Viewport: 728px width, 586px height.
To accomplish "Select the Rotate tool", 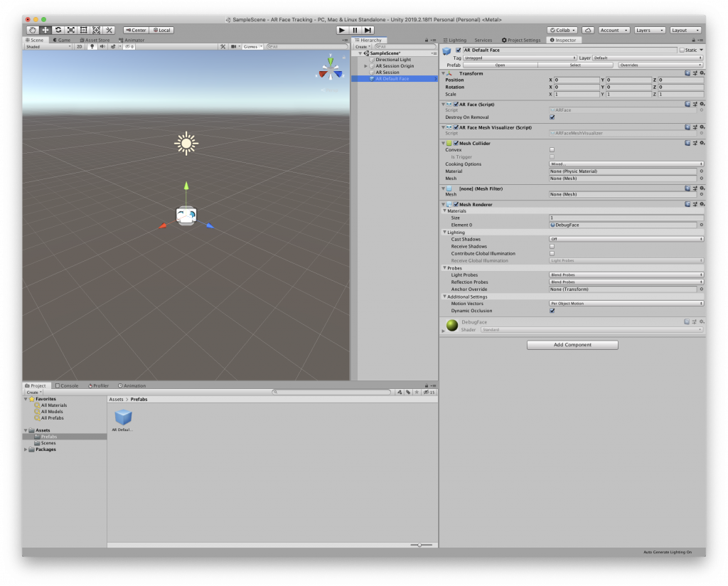I will pyautogui.click(x=58, y=30).
